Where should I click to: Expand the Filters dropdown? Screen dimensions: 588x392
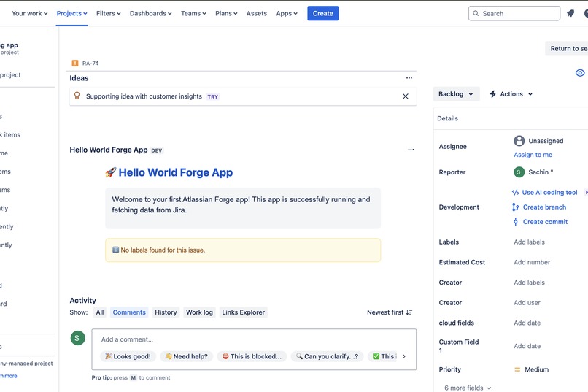click(x=109, y=13)
